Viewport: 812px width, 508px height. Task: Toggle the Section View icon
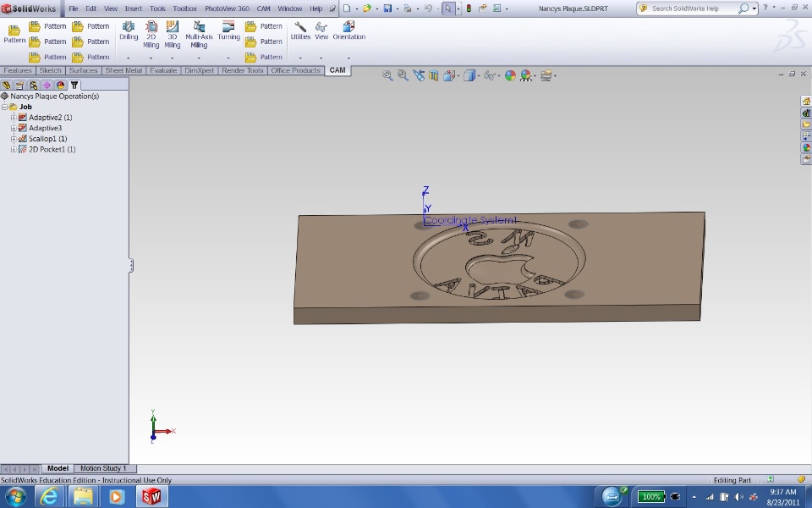[x=433, y=75]
